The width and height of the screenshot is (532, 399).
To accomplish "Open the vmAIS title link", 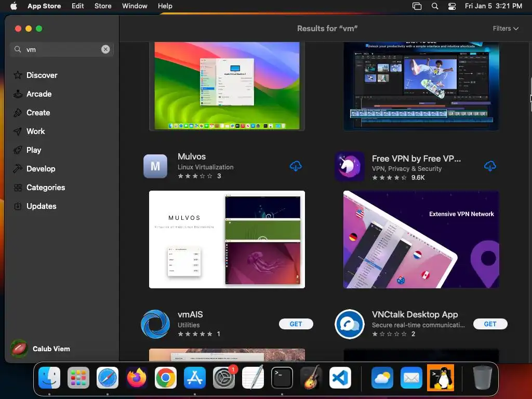I will pyautogui.click(x=190, y=314).
